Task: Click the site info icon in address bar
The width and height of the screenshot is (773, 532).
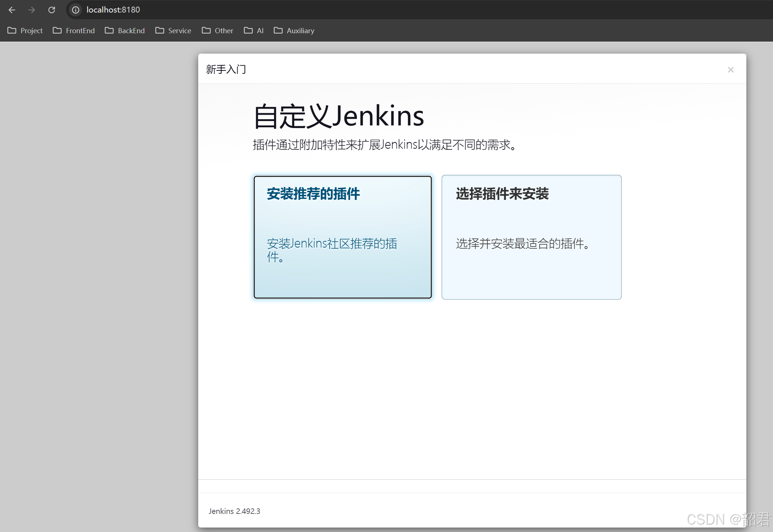Action: (x=76, y=10)
